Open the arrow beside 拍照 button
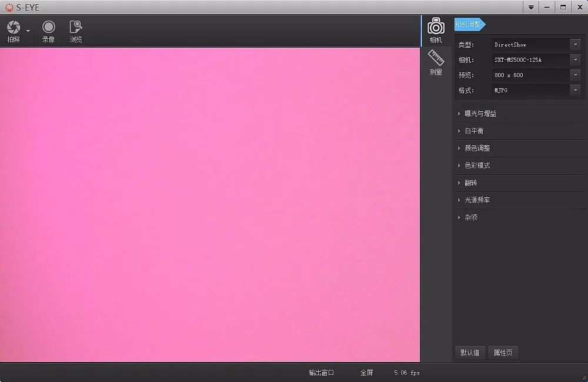The height and width of the screenshot is (382, 588). (x=28, y=31)
